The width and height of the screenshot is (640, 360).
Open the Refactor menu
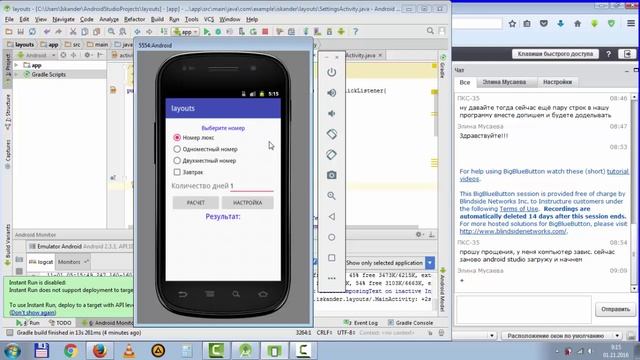pyautogui.click(x=134, y=19)
